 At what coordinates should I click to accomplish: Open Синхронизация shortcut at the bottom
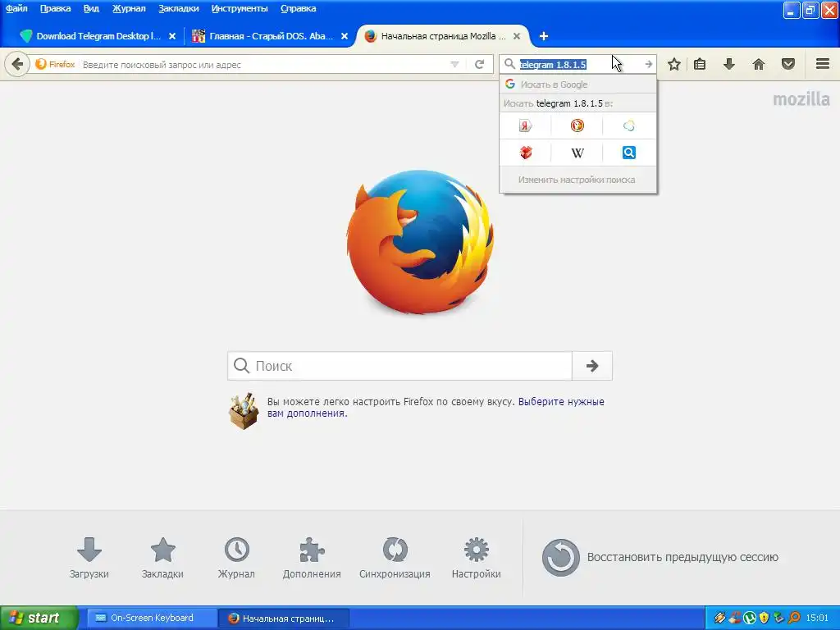(395, 558)
